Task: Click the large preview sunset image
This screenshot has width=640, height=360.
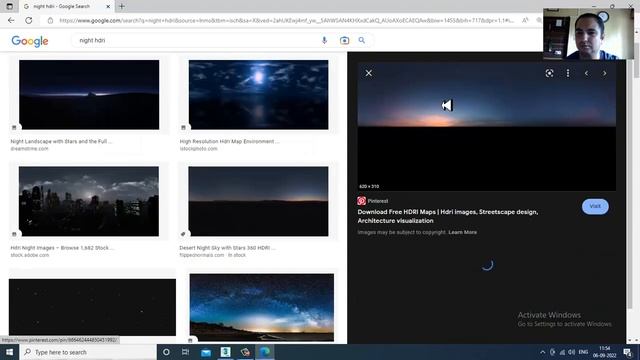Action: click(x=487, y=127)
